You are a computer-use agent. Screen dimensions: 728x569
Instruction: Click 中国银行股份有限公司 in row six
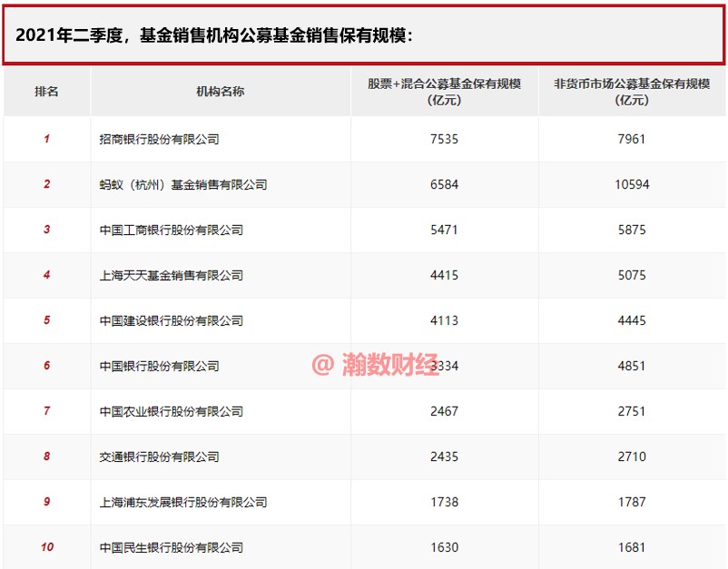click(159, 366)
